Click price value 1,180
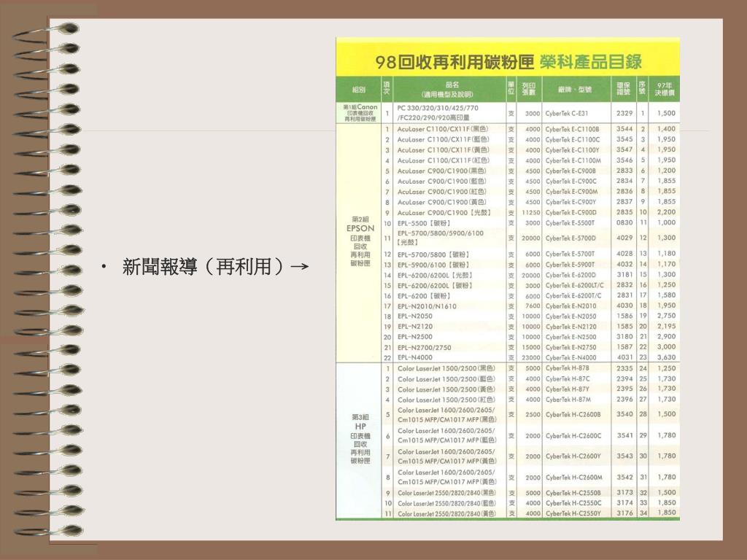747x560 pixels. (667, 253)
